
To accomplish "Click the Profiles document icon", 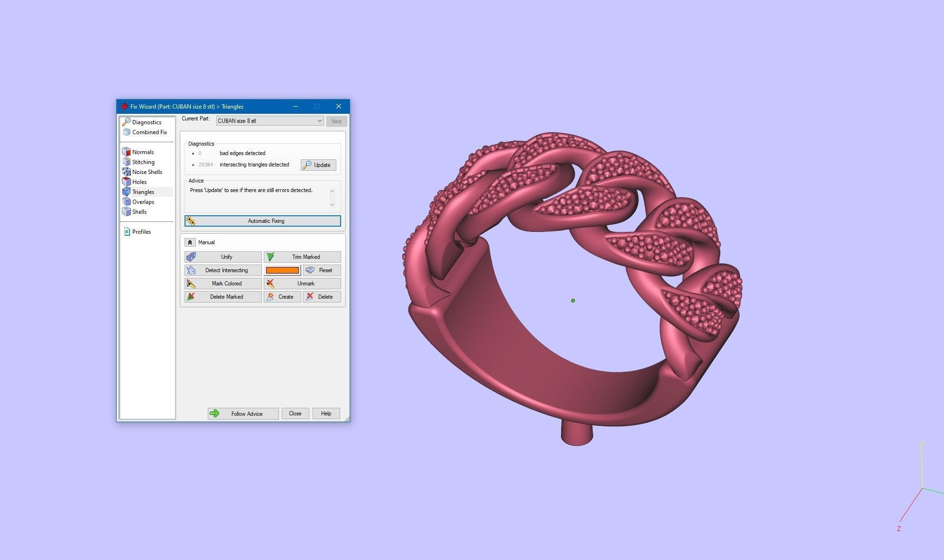I will click(127, 232).
